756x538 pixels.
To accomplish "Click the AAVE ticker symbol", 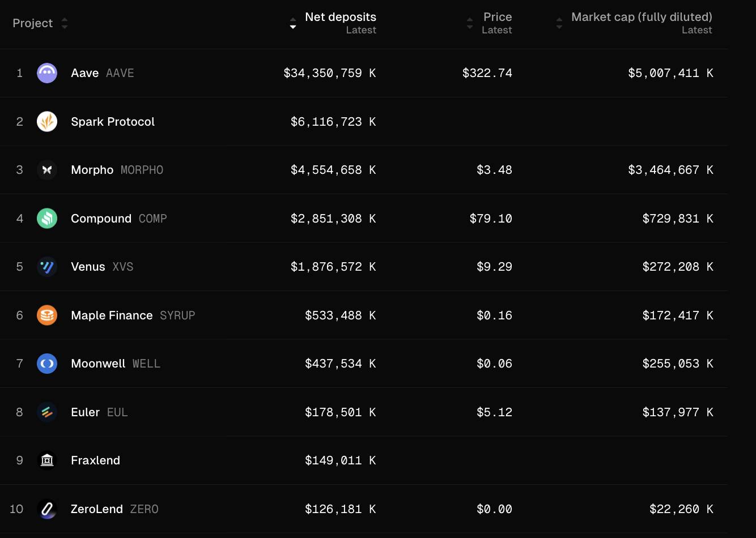I will (x=120, y=73).
